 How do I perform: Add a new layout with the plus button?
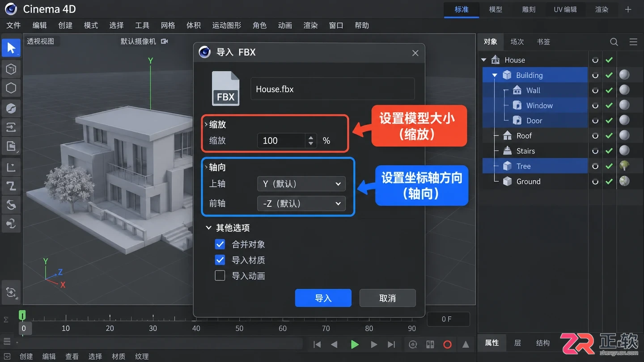pyautogui.click(x=628, y=9)
